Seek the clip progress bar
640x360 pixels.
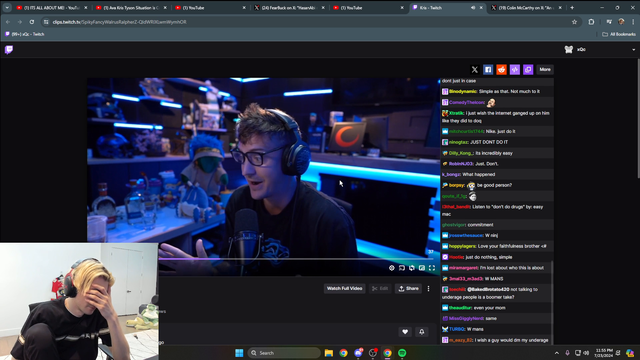pyautogui.click(x=296, y=259)
